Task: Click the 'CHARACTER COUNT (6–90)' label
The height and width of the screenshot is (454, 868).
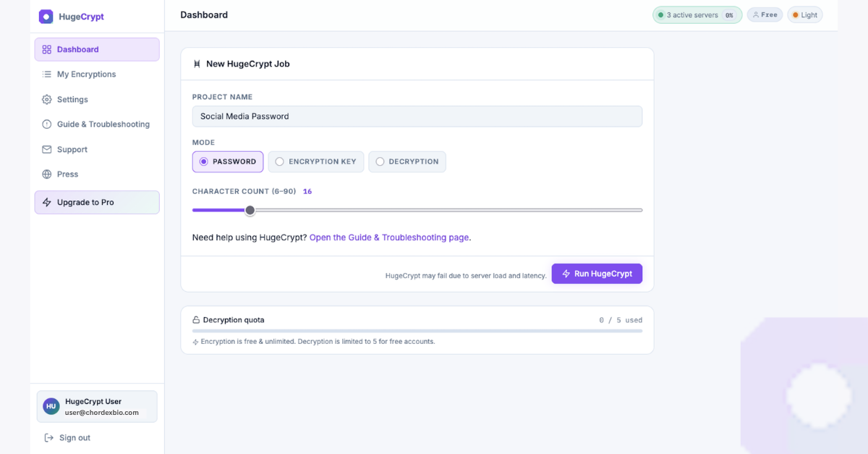Action: [244, 191]
